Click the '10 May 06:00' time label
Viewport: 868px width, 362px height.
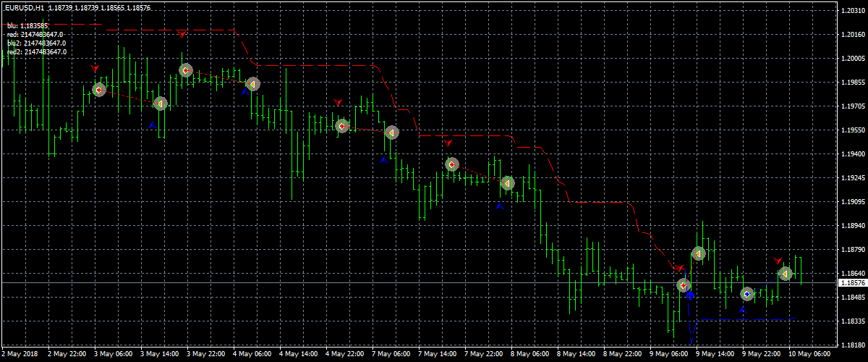(x=809, y=355)
